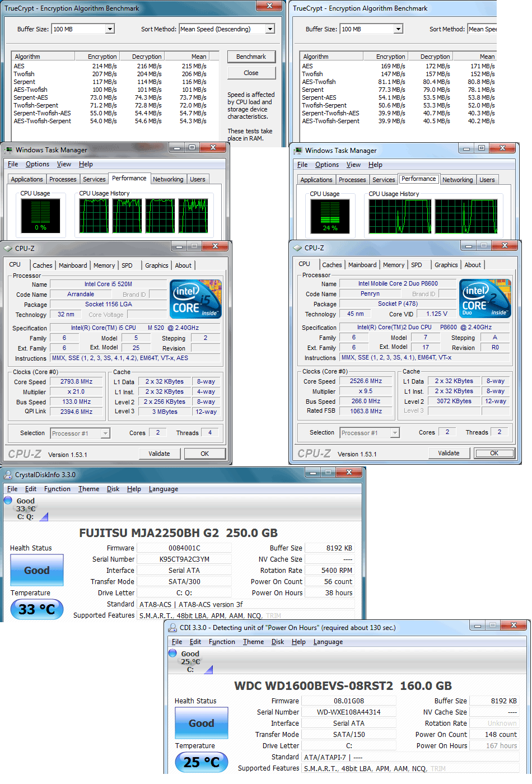This screenshot has height=784, width=532.
Task: Switch to Processes tab in the left Task Manager
Action: point(63,179)
